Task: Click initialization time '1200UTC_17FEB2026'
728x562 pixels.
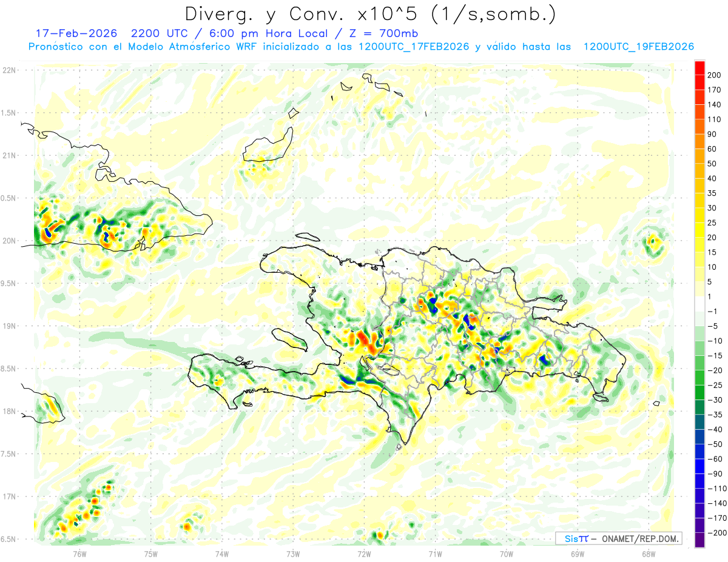Action: pos(414,47)
